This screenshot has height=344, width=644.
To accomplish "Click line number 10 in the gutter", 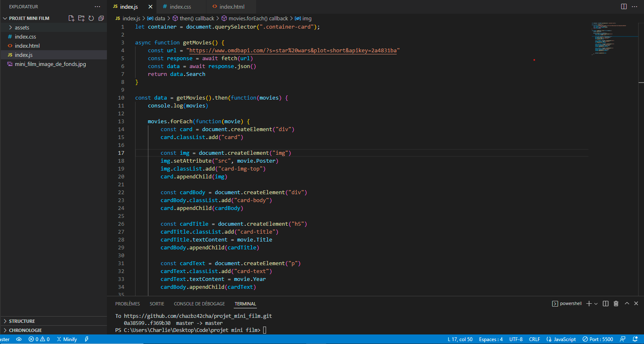I will pos(121,98).
